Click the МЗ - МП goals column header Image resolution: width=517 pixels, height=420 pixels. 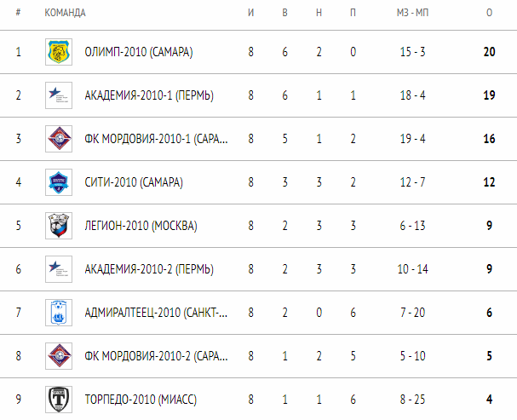coord(412,13)
